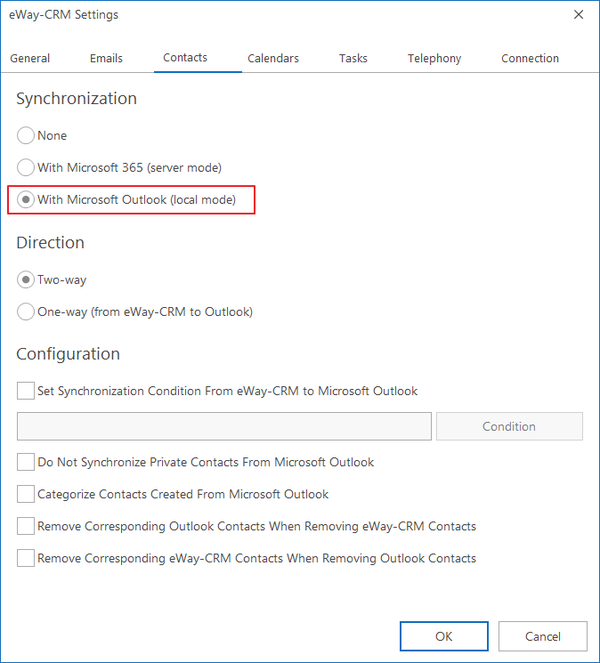Click the synchronization condition text field
Screen dimensions: 600x663
click(x=224, y=426)
